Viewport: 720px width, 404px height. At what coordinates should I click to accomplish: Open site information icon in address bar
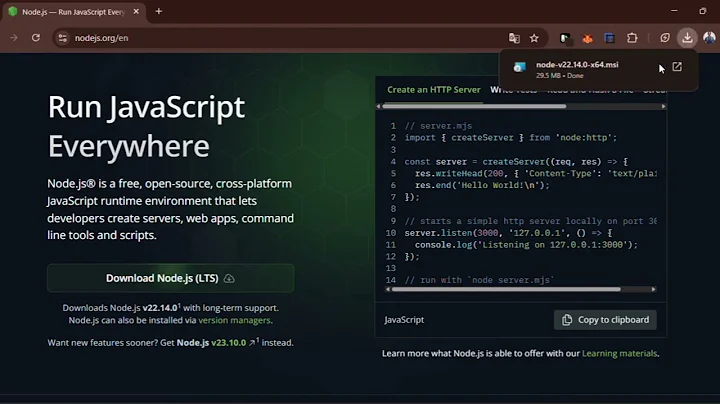click(x=63, y=38)
